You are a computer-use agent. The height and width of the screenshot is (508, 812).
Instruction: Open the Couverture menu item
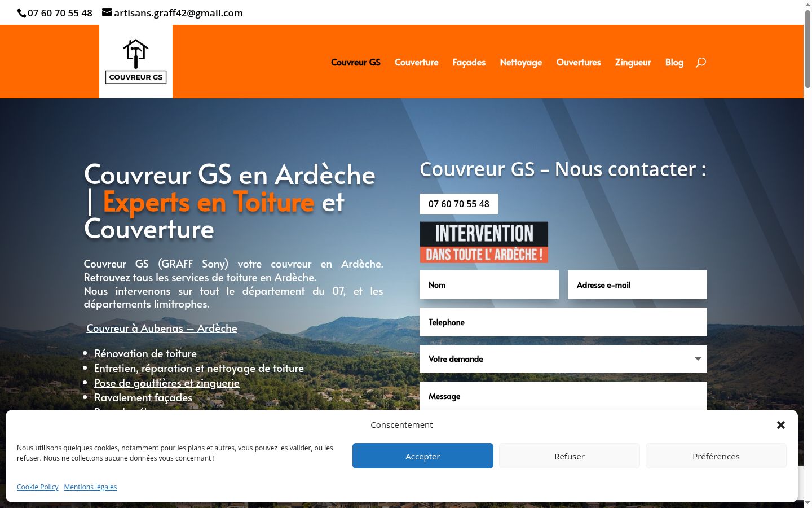[x=417, y=62]
